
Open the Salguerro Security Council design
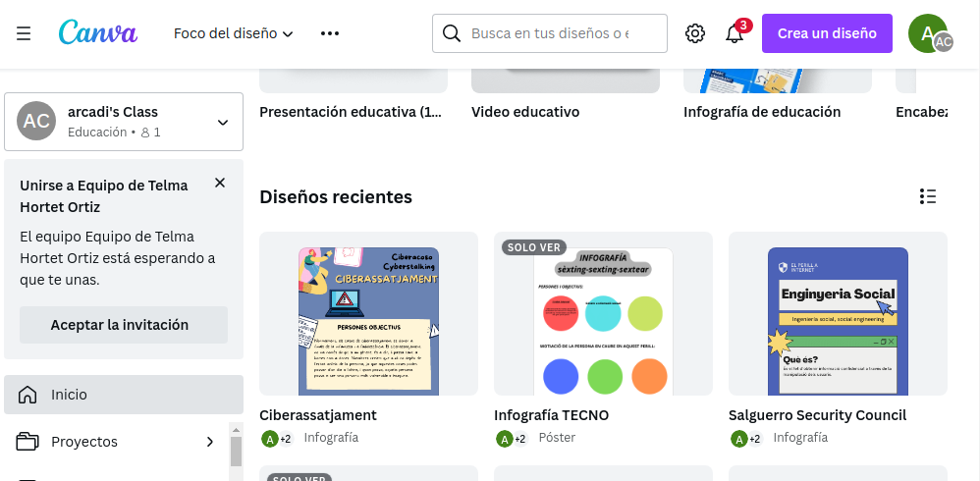tap(838, 314)
